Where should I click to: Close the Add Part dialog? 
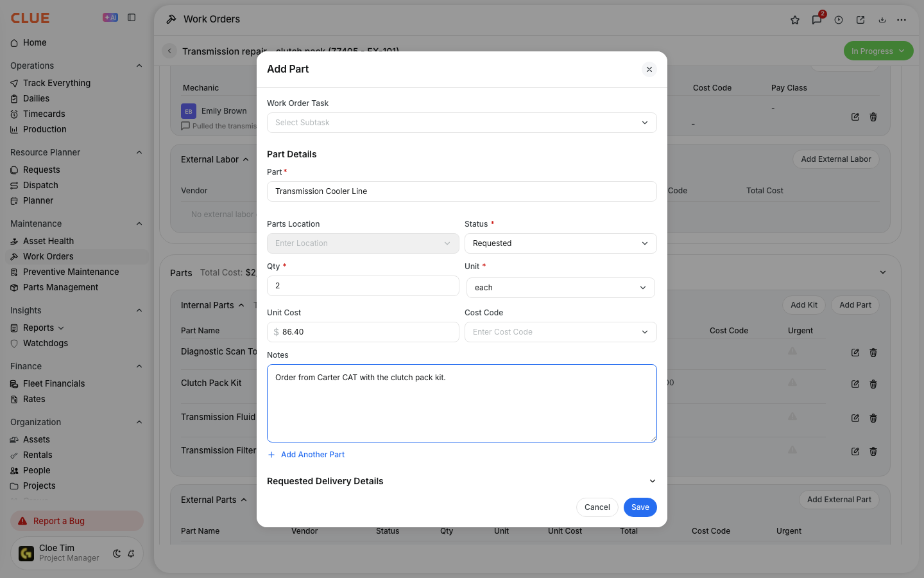(x=649, y=69)
